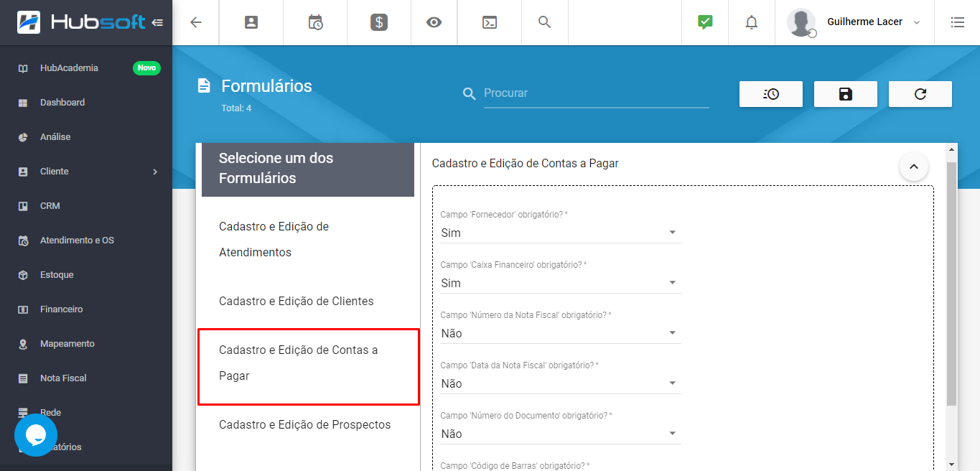Click the Estoque box icon
Screen dimensions: 980x471
click(23, 275)
